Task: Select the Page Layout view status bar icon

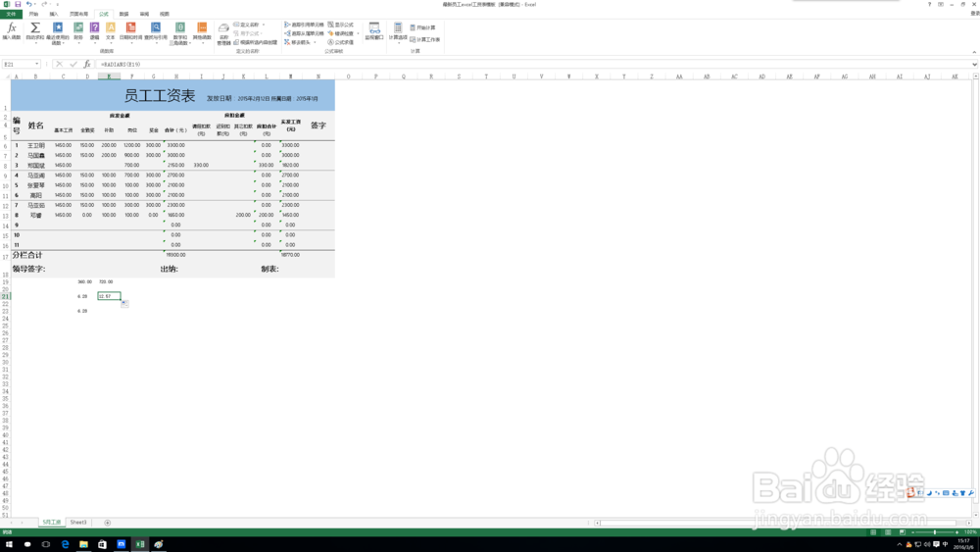Action: tap(888, 532)
